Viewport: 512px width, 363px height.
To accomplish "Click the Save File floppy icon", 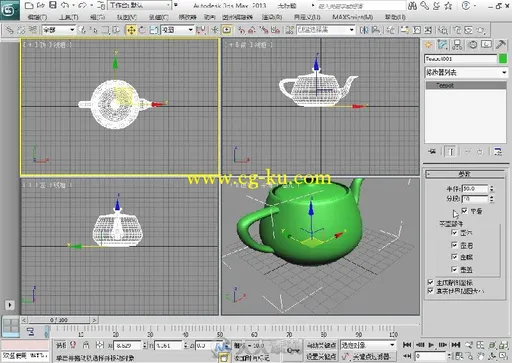I will pos(53,5).
